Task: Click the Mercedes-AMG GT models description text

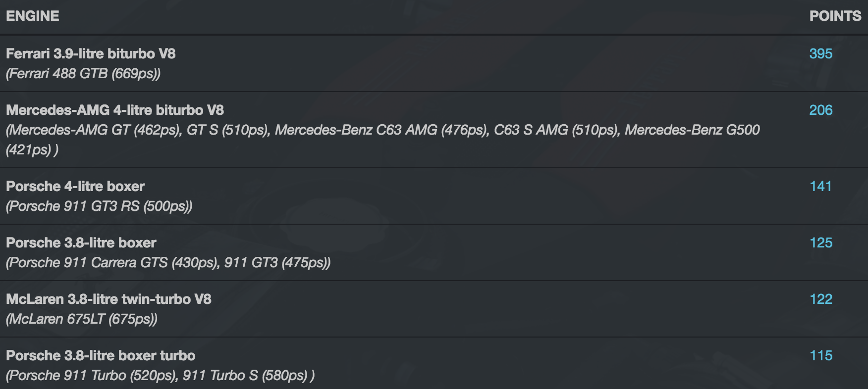Action: [382, 130]
